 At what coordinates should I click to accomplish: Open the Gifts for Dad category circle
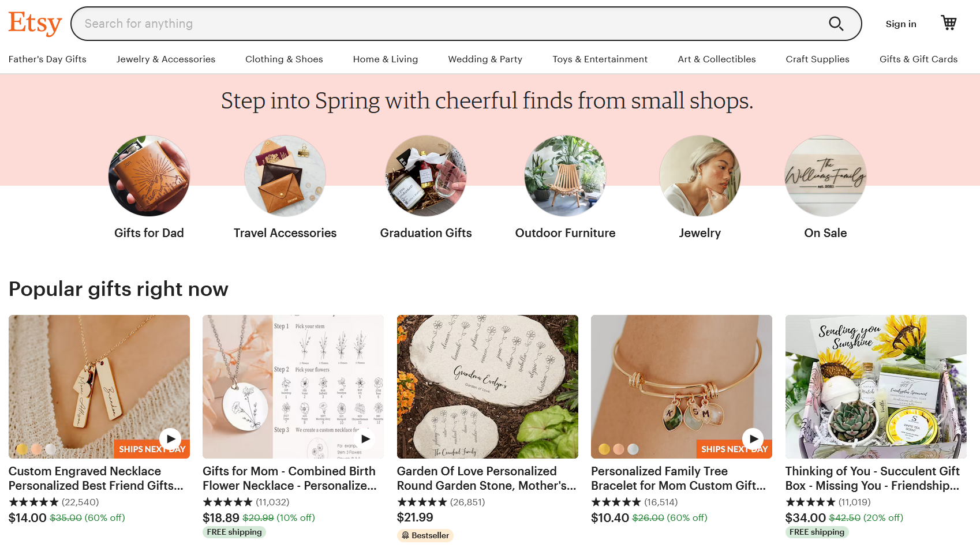(x=148, y=176)
